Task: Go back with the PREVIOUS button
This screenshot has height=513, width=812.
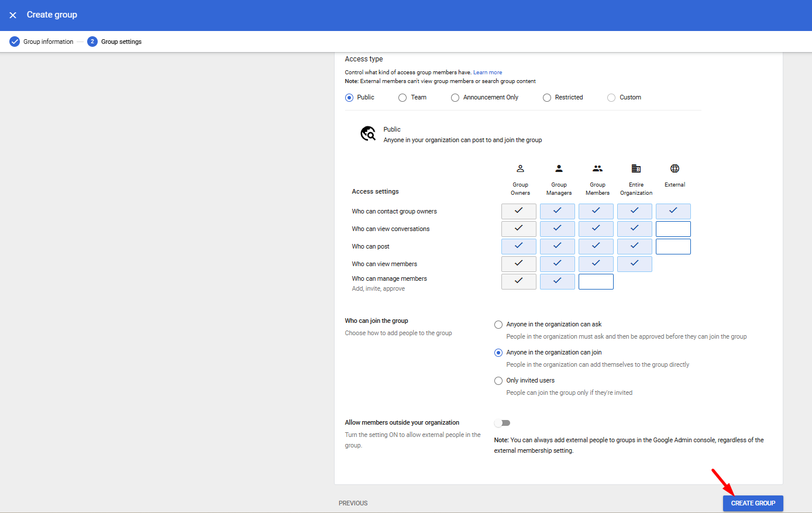Action: (353, 503)
